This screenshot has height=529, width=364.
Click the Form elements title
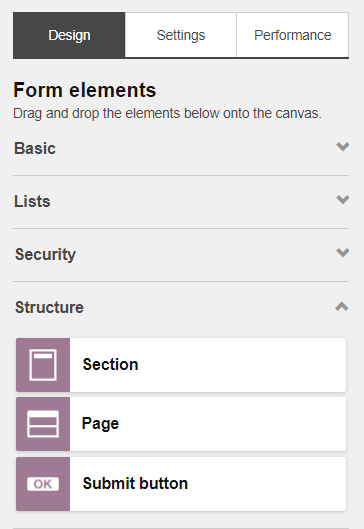(x=85, y=90)
